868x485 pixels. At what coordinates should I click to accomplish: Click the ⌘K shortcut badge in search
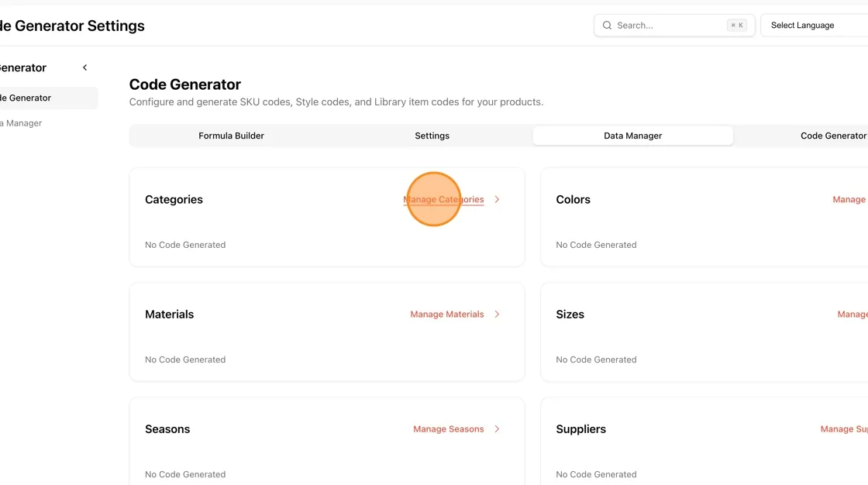tap(737, 26)
